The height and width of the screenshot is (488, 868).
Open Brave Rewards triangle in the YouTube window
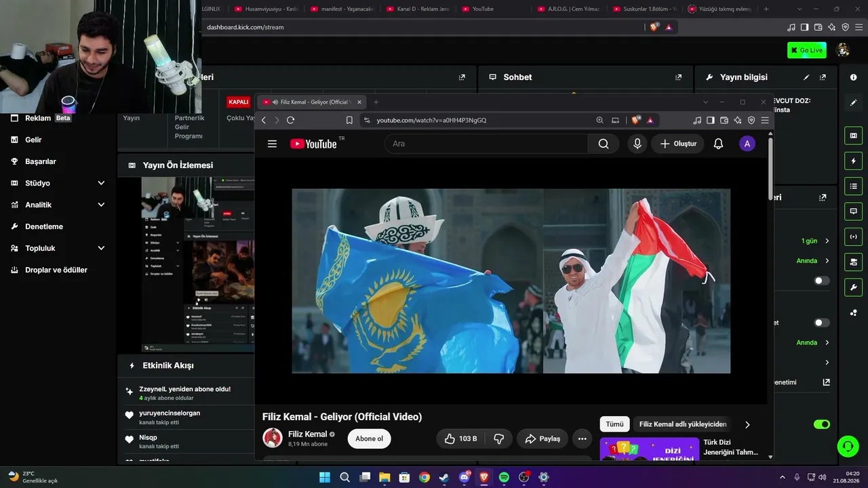coord(650,120)
